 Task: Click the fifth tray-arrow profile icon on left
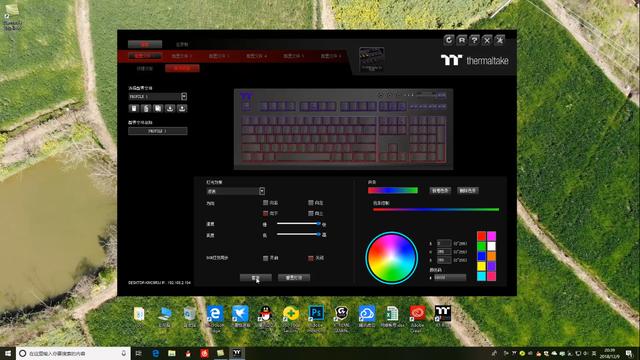182,108
